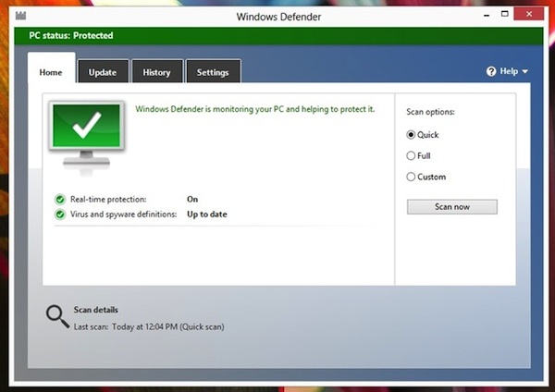555x392 pixels.
Task: Click the On status value
Action: pyautogui.click(x=192, y=199)
